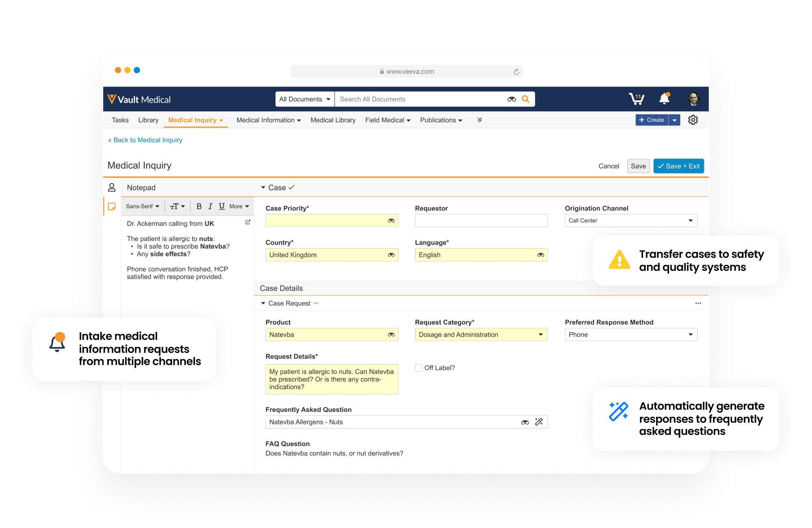Select the person icon in left sidebar
This screenshot has width=812, height=528.
(x=112, y=187)
